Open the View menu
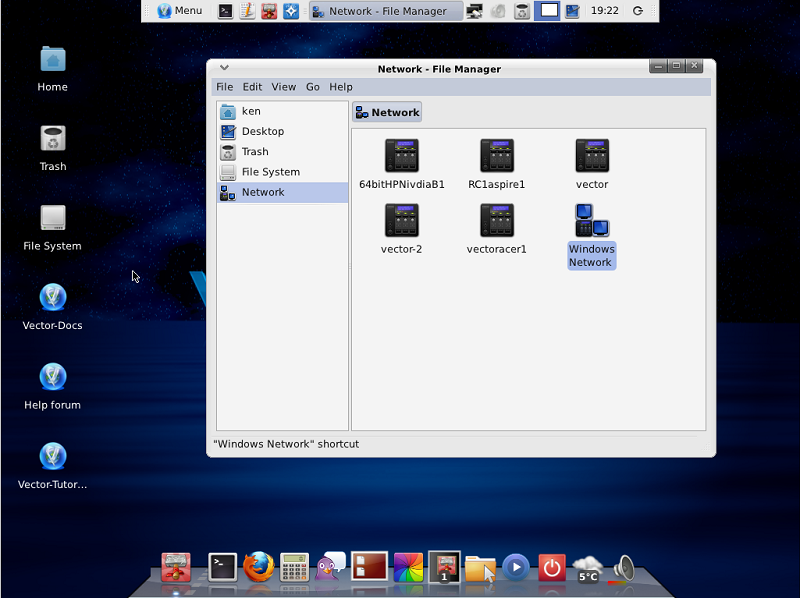 (283, 87)
